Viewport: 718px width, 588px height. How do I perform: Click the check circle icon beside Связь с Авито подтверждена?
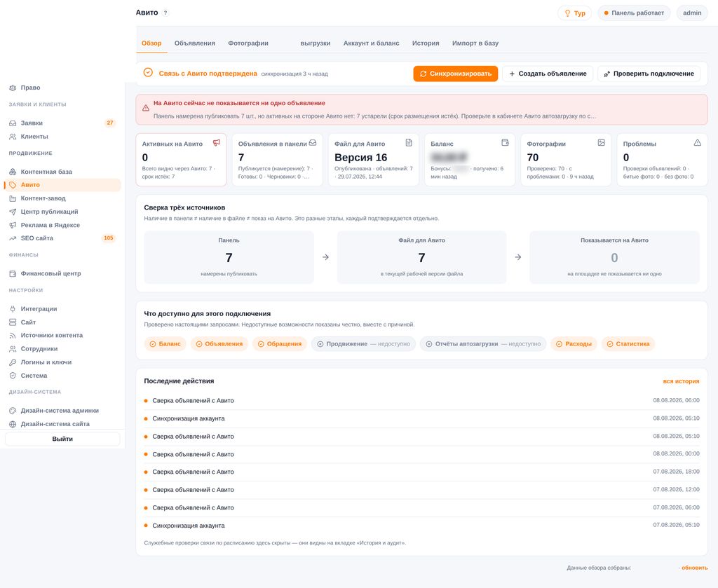pyautogui.click(x=148, y=72)
